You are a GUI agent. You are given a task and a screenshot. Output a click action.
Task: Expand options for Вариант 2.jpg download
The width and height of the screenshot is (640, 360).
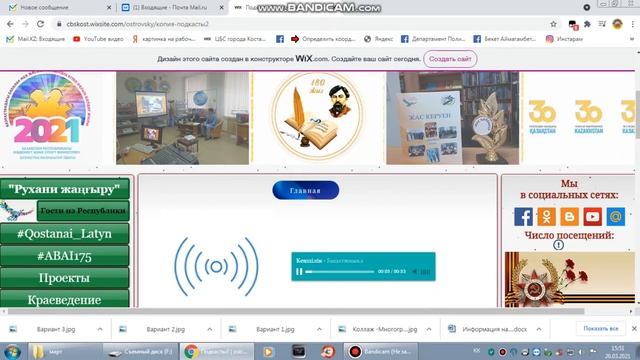click(209, 329)
